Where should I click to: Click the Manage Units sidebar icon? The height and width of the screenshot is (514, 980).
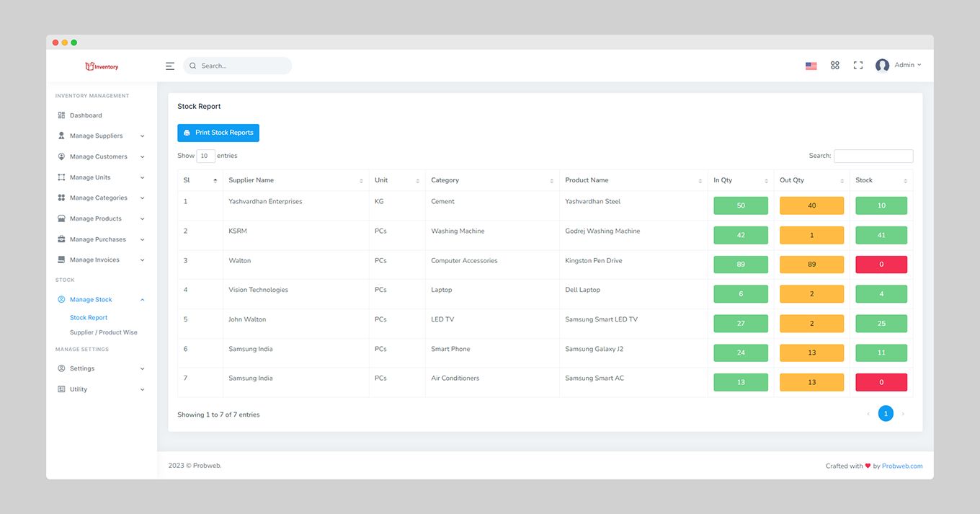[61, 177]
